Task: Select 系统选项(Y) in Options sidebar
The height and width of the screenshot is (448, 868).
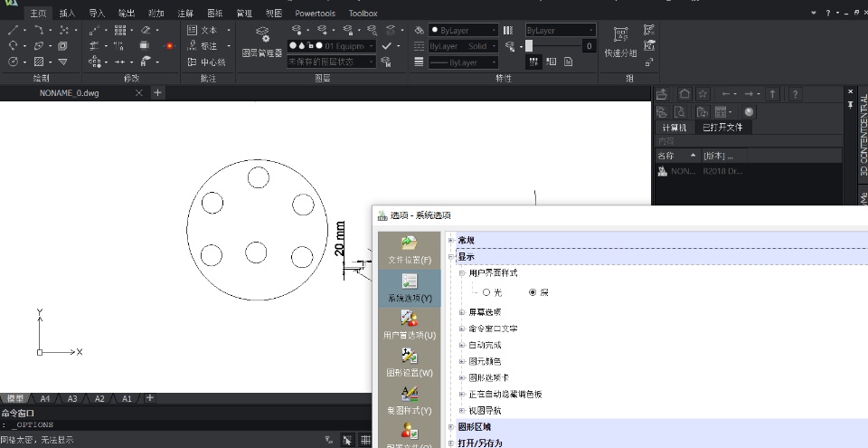Action: click(x=410, y=288)
